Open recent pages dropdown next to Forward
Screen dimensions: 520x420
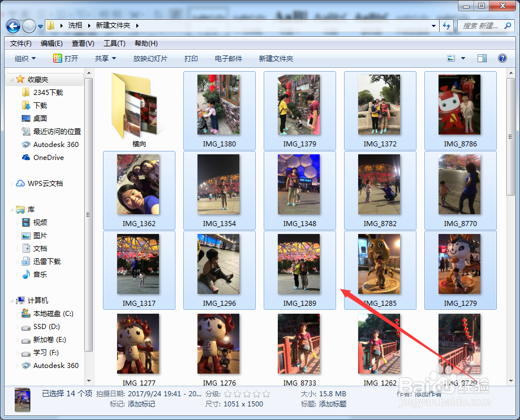pos(41,26)
